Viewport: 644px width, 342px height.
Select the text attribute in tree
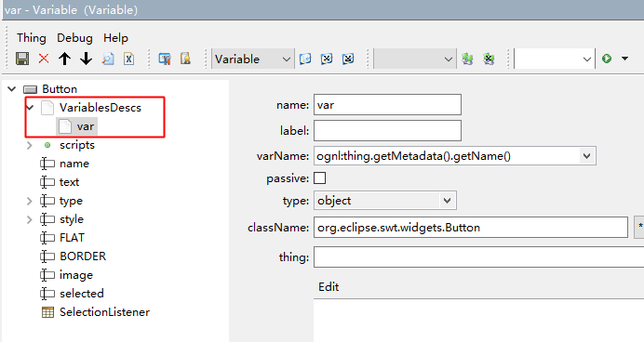click(69, 182)
